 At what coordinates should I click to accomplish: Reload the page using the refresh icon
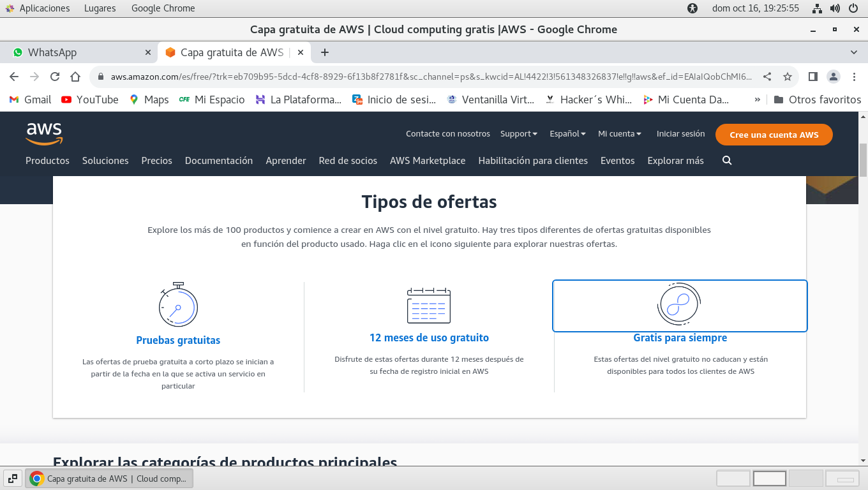(55, 77)
